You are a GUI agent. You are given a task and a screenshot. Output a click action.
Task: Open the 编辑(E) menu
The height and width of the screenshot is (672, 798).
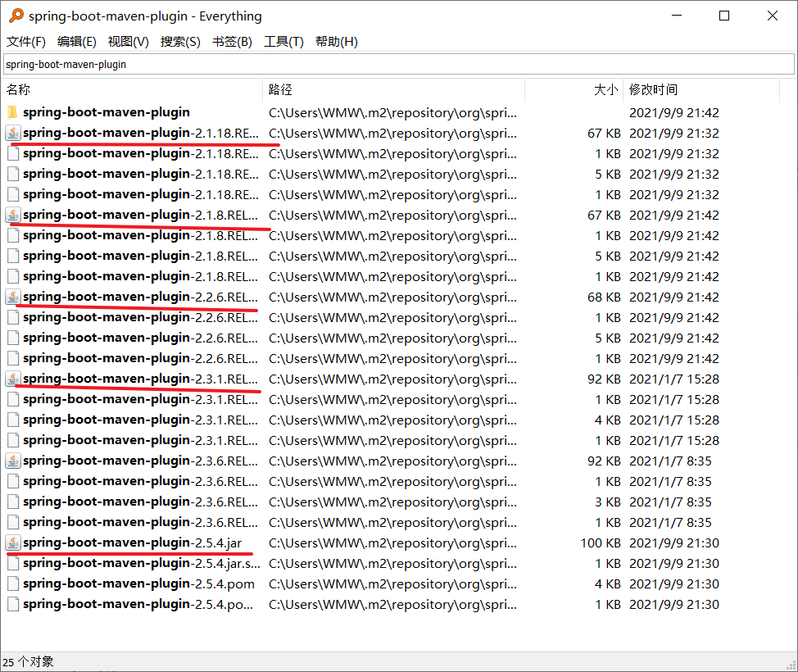(77, 42)
